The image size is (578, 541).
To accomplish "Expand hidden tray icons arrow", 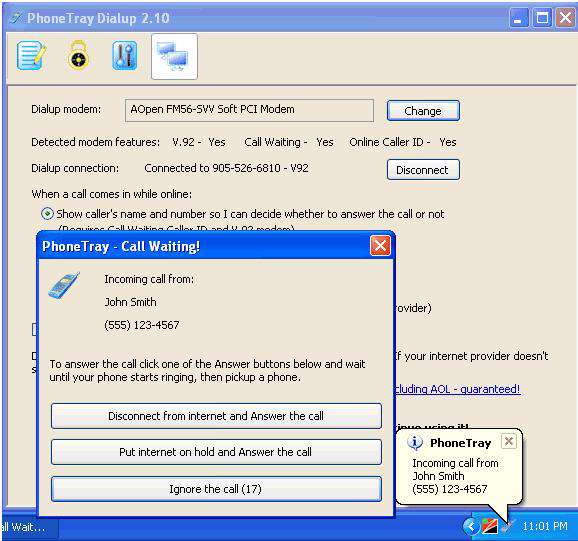I will [471, 526].
